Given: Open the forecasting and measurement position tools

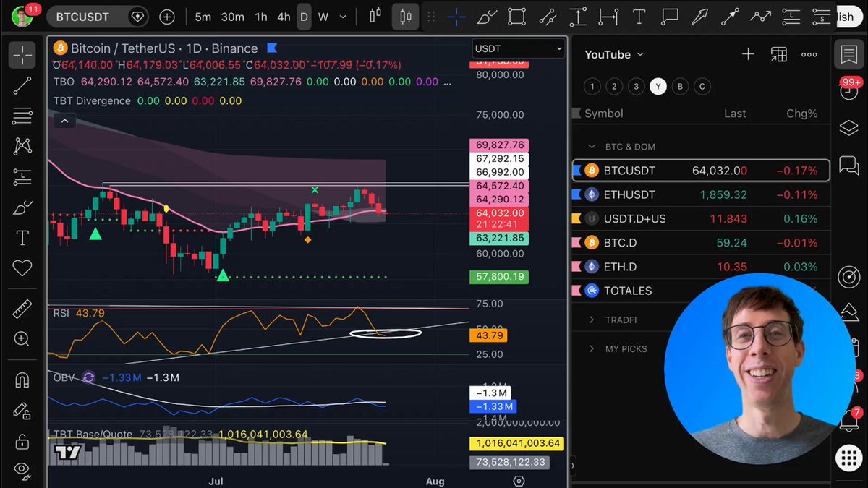Looking at the screenshot, I should point(22,176).
